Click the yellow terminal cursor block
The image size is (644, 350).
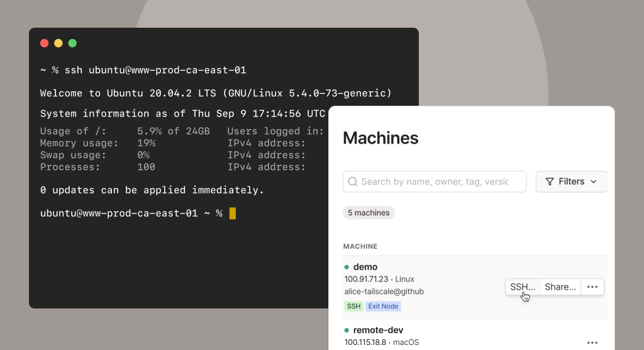point(233,213)
